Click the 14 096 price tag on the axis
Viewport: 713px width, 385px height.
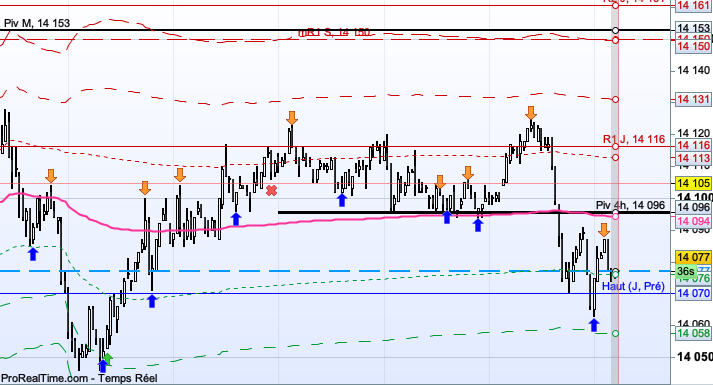[693, 208]
